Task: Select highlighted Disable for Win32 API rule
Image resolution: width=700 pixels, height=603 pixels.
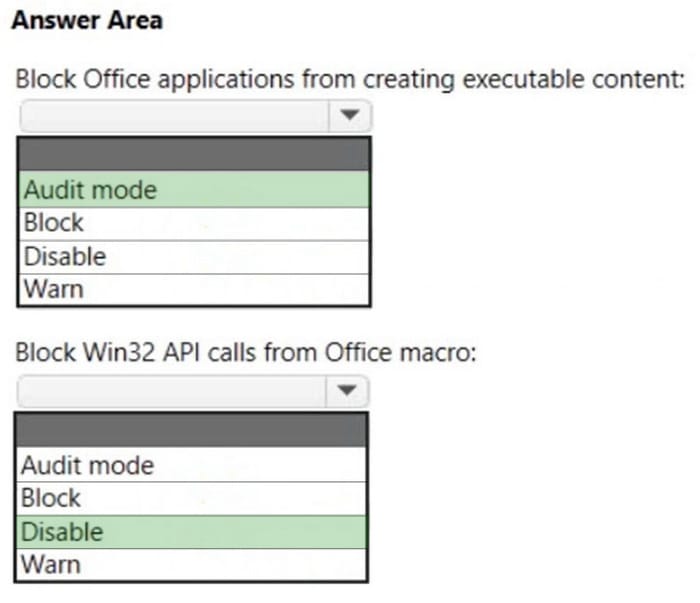Action: pos(191,532)
